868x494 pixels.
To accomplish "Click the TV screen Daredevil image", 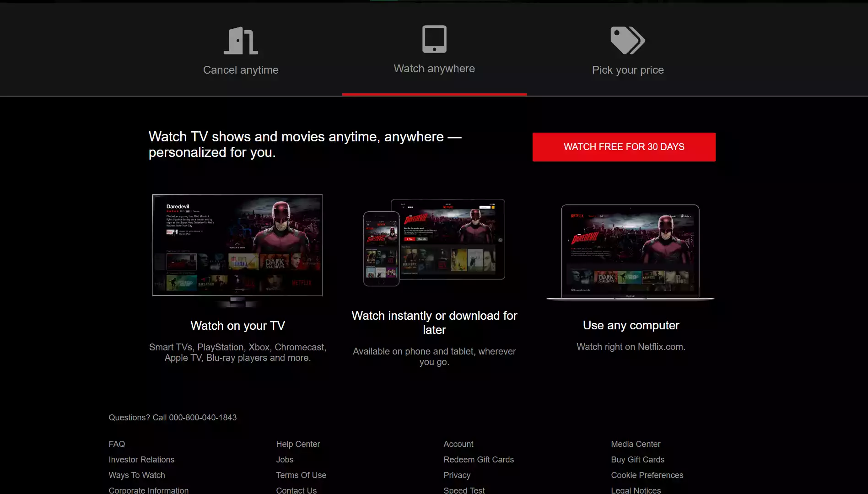I will 237,251.
